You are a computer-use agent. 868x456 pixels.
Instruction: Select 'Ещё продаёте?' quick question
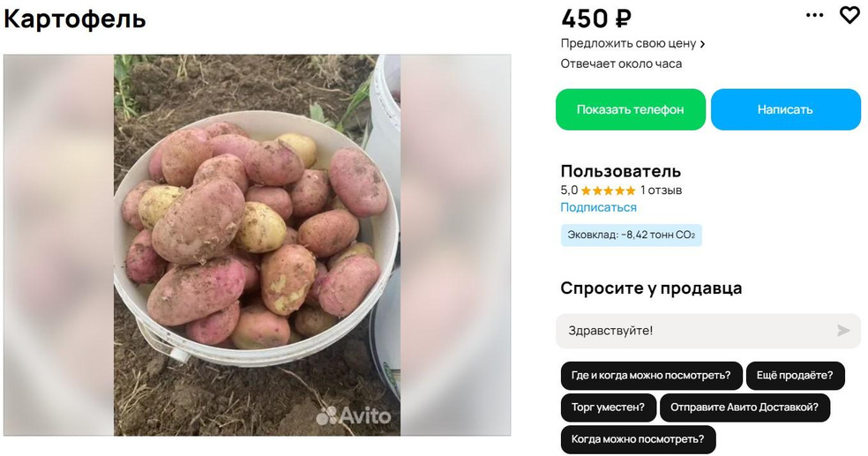(x=795, y=376)
